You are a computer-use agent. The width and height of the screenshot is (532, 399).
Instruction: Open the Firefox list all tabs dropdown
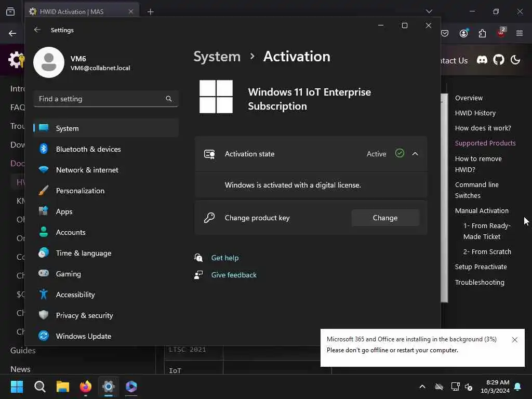coord(429,11)
